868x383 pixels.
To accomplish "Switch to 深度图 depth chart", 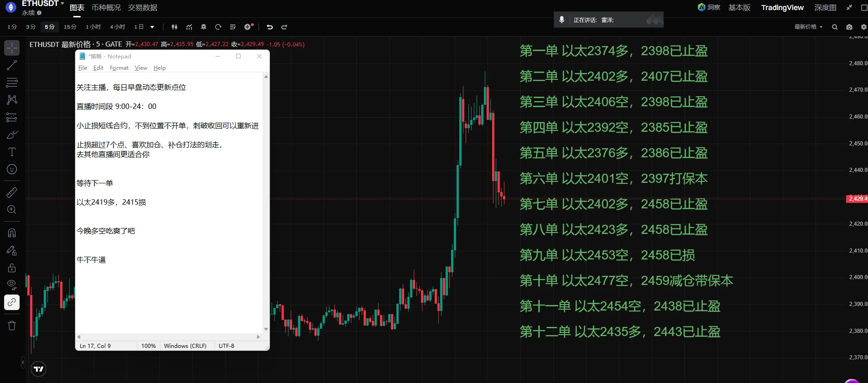I will [x=826, y=7].
